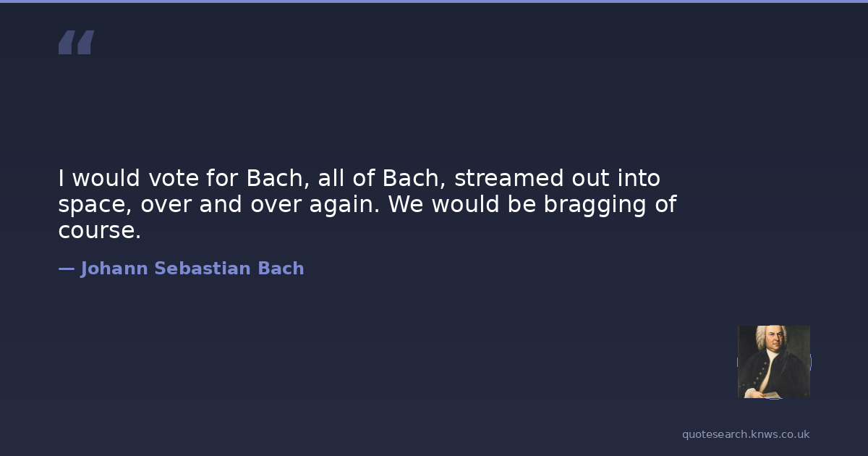Screen dimensions: 868x456
Task: Click the purple accent bar at the top
Action: click(x=434, y=1)
